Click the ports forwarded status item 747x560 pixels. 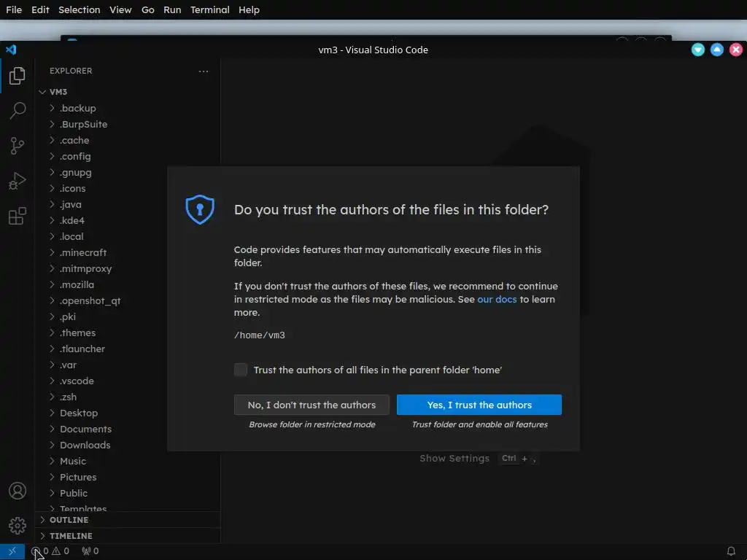[90, 551]
